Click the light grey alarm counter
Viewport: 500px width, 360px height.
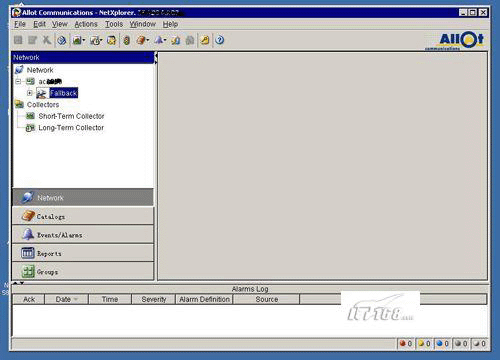coord(480,343)
